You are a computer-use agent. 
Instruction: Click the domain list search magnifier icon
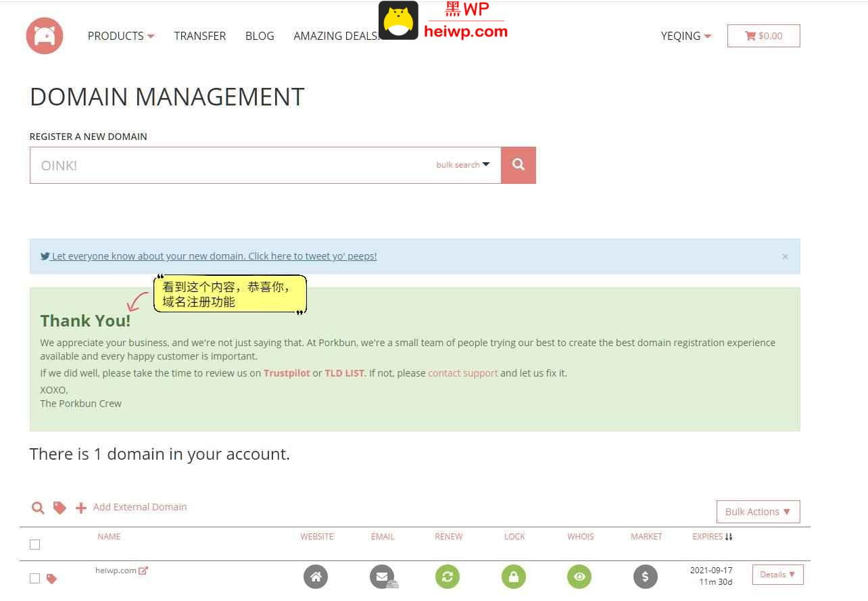point(38,508)
